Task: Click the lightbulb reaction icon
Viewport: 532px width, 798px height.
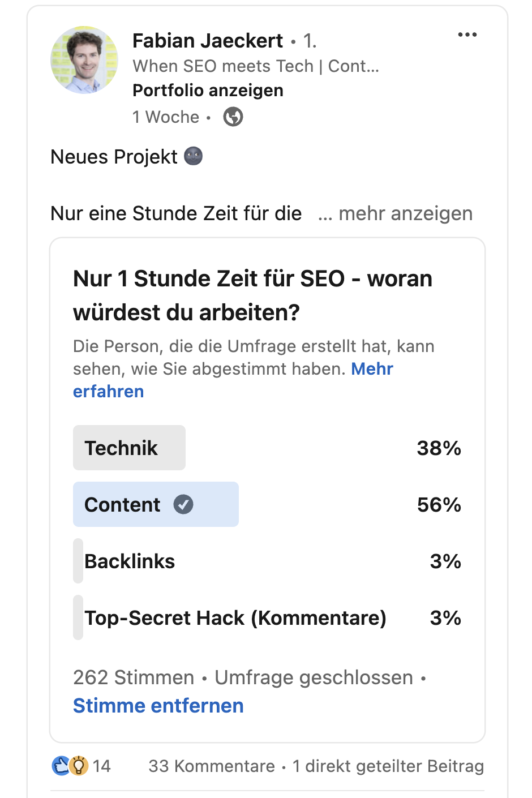Action: point(79,766)
